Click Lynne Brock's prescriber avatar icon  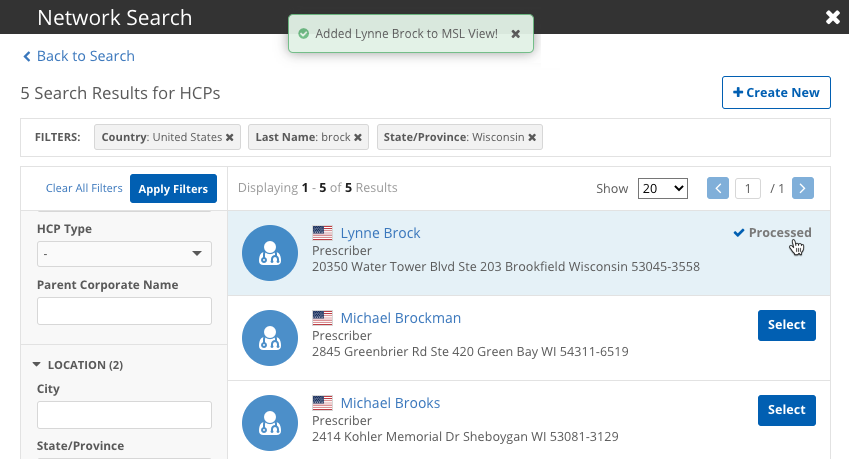coord(270,253)
